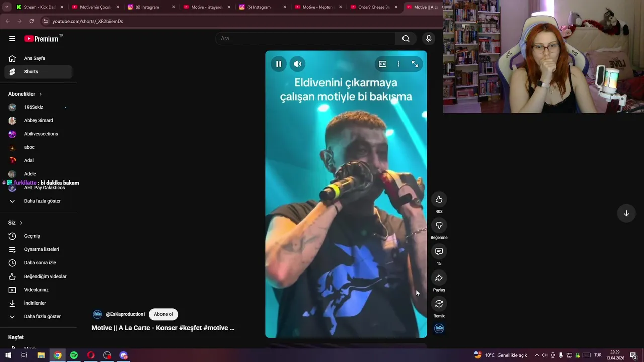Open the sound source avatar below Remix

point(439,328)
